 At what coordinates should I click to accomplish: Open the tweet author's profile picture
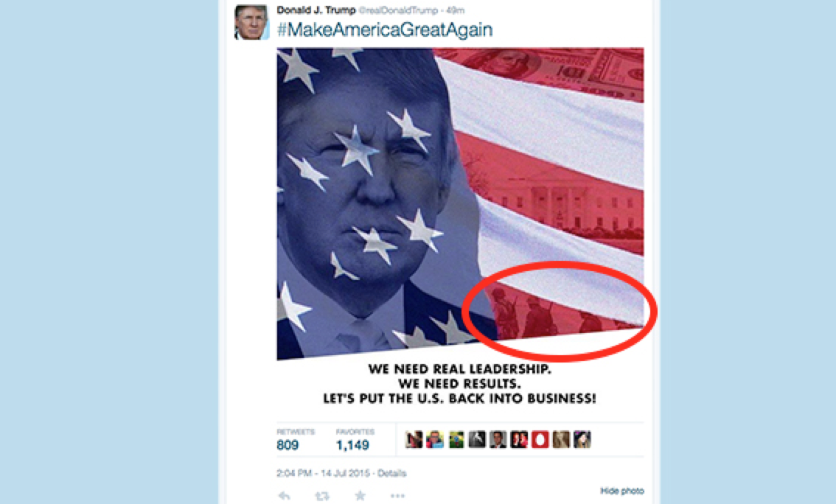click(251, 22)
